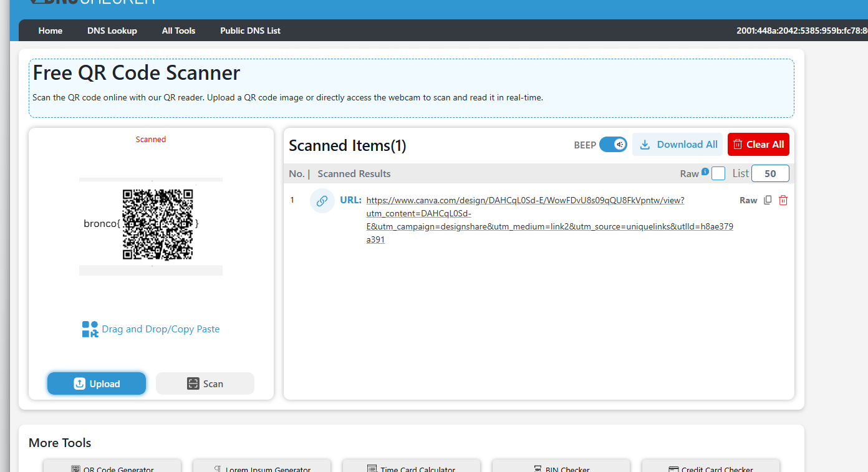Click the "Scan the QR code online" description text

click(288, 97)
